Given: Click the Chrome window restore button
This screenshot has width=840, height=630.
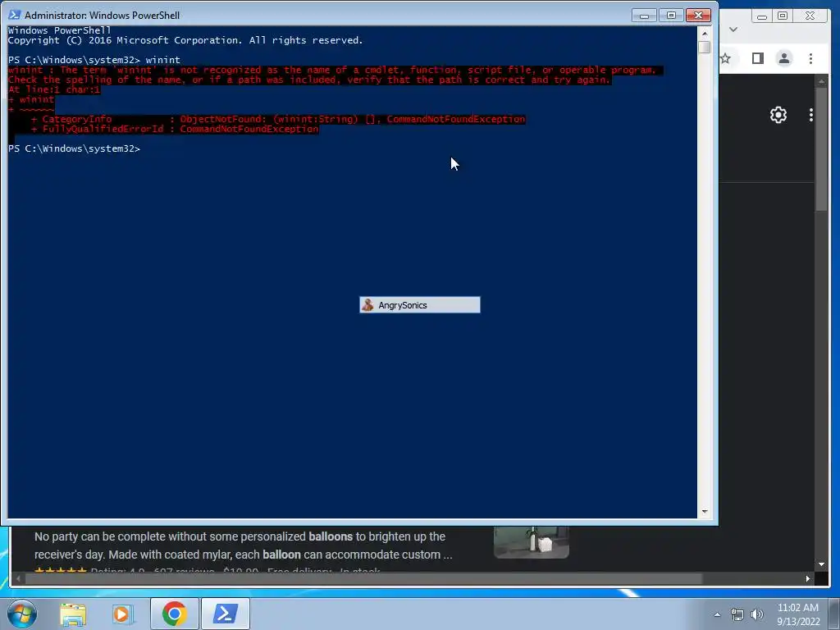Looking at the screenshot, I should 783,16.
